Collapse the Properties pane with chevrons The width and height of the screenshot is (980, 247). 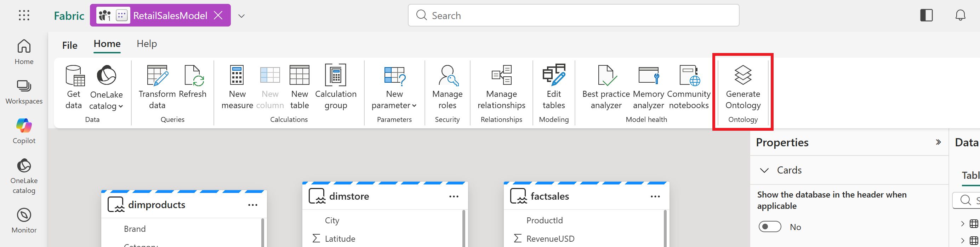coord(938,142)
